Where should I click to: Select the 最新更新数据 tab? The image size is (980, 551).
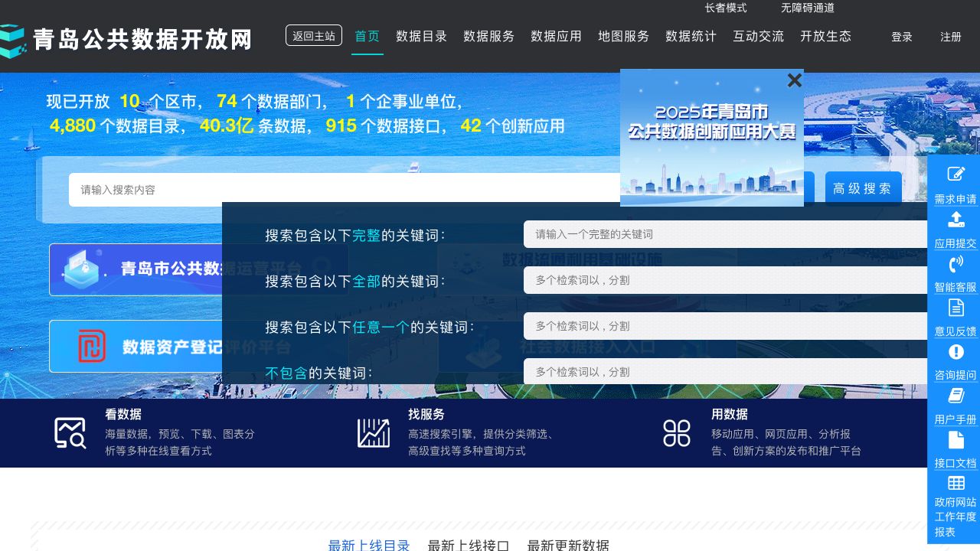tap(568, 546)
